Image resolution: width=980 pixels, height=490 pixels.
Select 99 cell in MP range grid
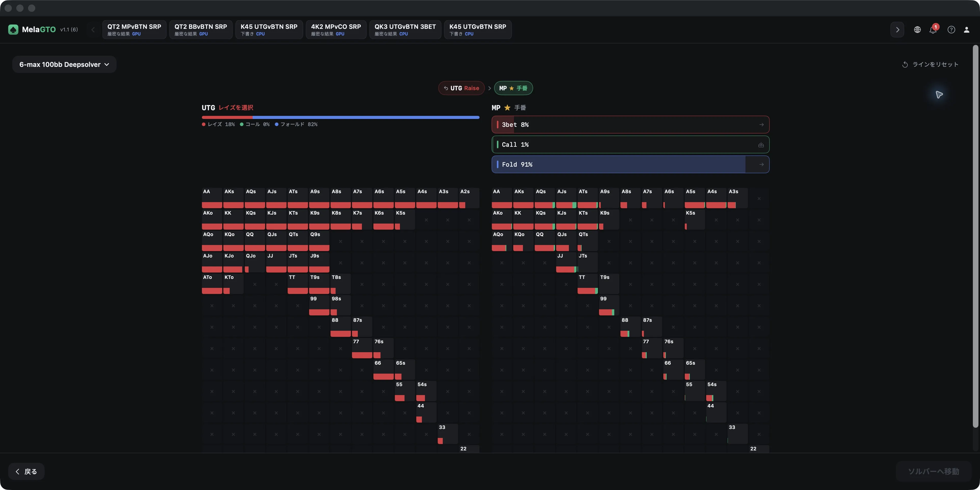609,305
